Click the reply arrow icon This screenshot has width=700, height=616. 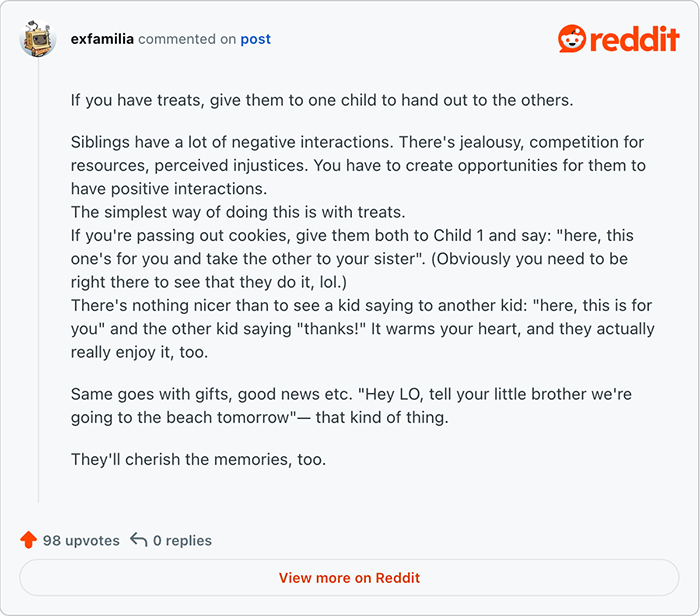coord(138,540)
